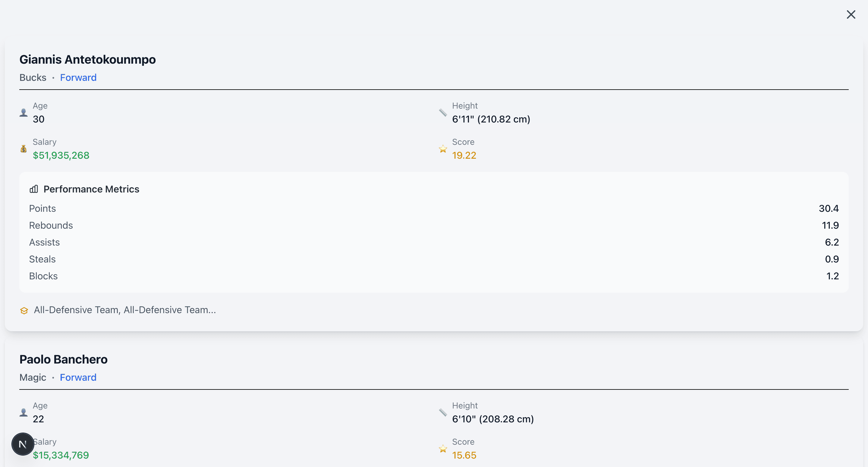Click the height ruler icon for Giannis
Image resolution: width=868 pixels, height=467 pixels.
pyautogui.click(x=443, y=113)
